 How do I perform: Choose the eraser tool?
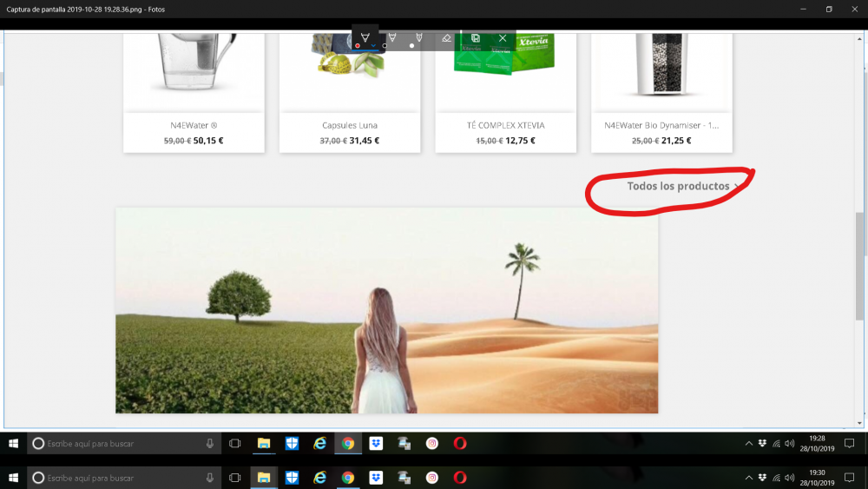447,37
